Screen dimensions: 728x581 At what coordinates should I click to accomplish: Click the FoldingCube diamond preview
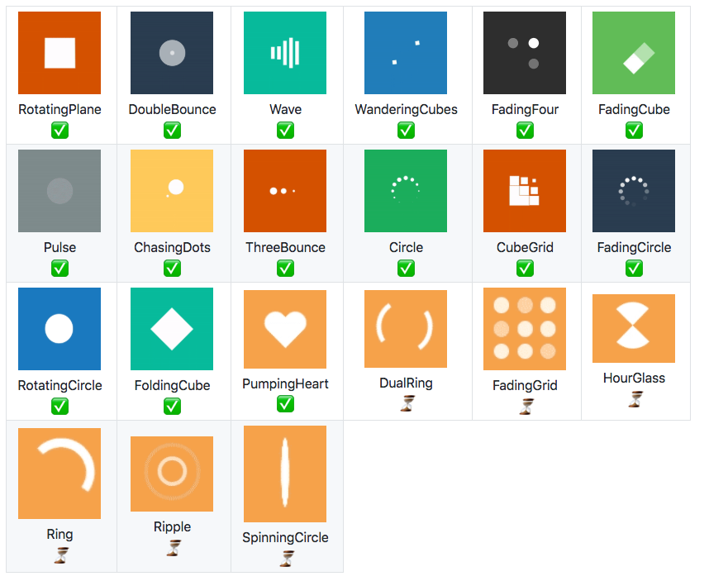pyautogui.click(x=172, y=329)
